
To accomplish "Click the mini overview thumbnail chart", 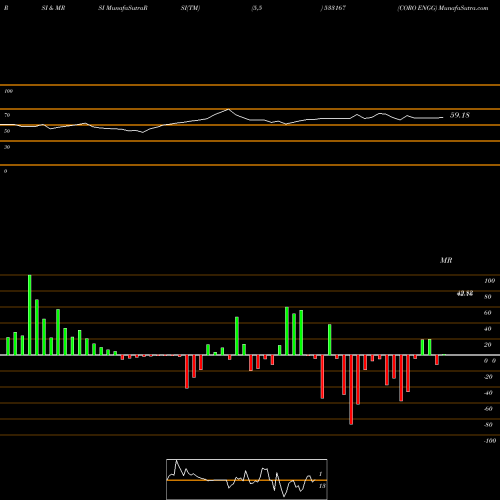I will click(x=247, y=479).
